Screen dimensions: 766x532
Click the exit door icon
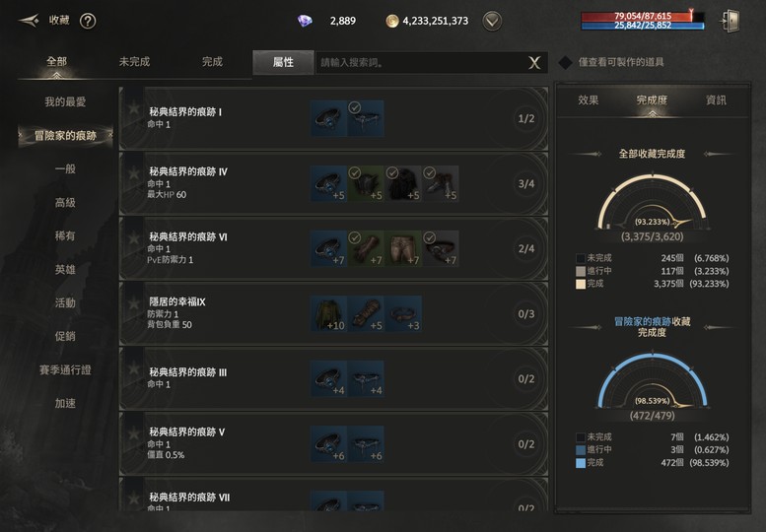(x=731, y=21)
